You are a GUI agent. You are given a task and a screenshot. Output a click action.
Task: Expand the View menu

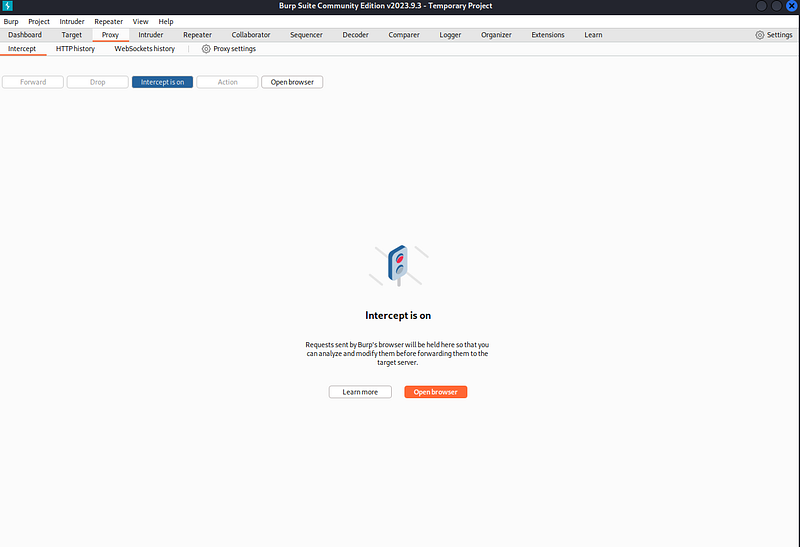point(140,21)
